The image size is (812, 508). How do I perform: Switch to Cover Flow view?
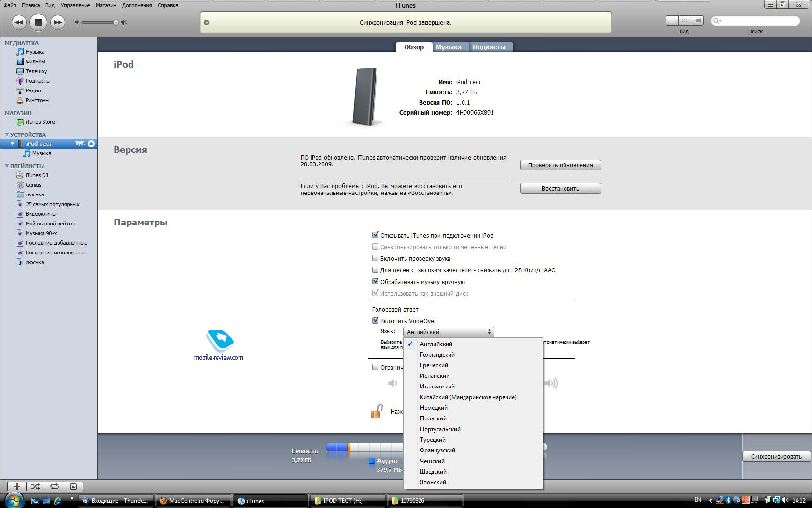click(697, 20)
